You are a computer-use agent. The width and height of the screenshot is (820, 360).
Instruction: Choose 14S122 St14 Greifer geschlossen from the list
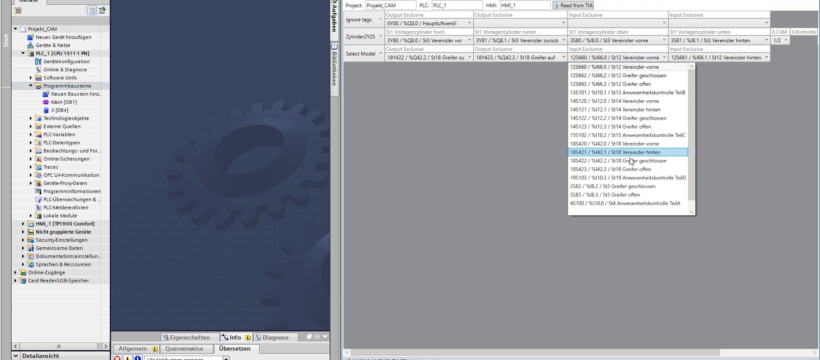coord(628,118)
